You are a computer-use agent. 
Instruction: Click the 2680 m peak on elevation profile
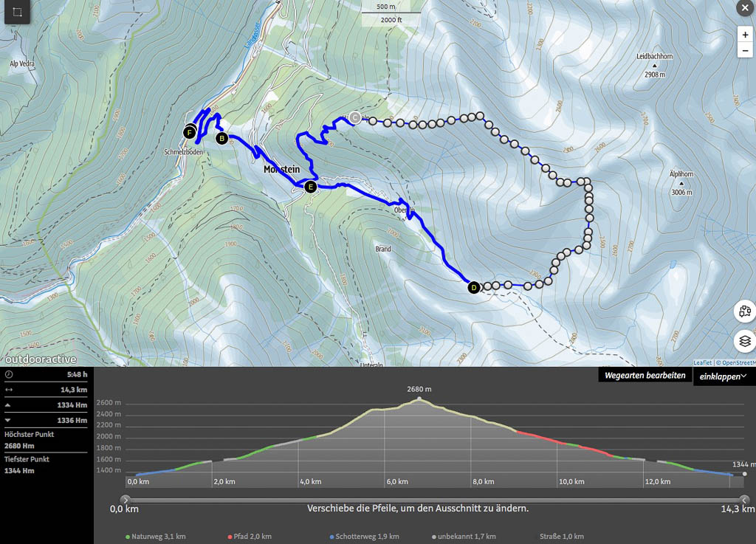419,399
